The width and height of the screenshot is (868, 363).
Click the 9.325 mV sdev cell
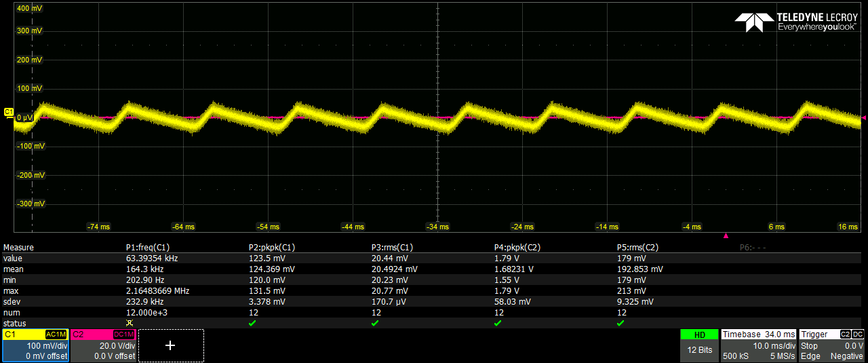(x=635, y=302)
